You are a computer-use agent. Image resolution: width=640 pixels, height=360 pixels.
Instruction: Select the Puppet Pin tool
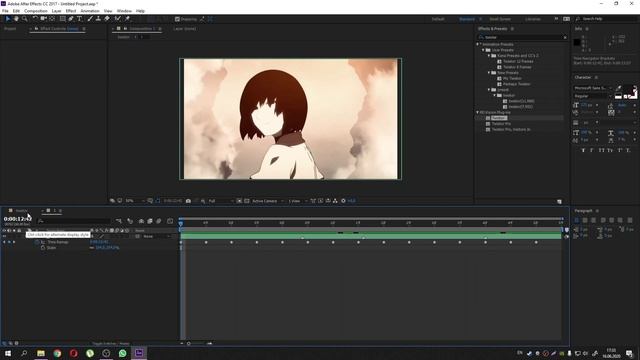[x=127, y=19]
